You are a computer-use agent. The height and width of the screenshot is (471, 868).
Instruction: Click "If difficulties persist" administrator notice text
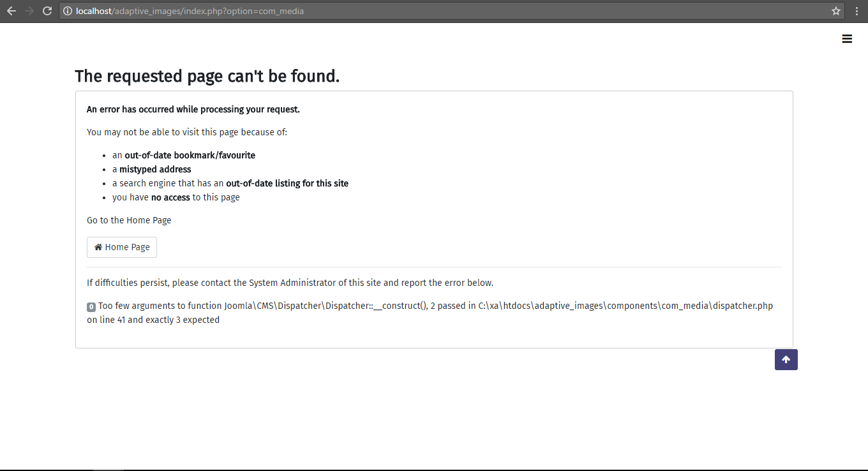pos(290,283)
